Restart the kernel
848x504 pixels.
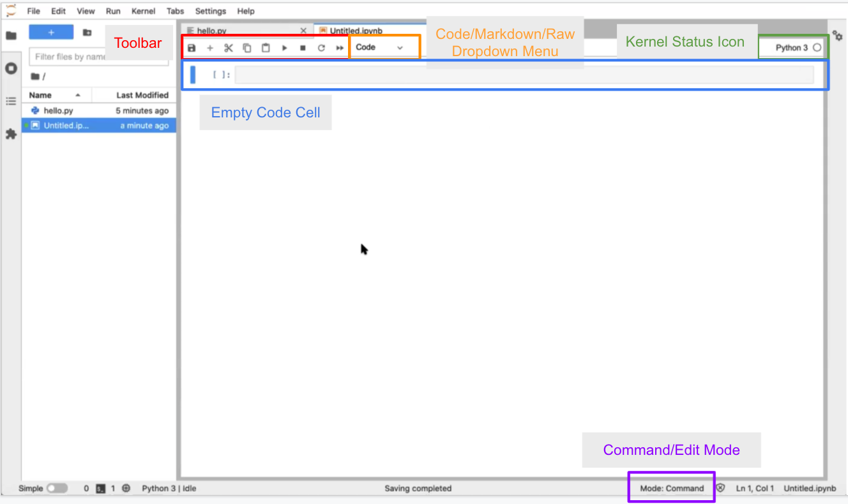click(321, 47)
